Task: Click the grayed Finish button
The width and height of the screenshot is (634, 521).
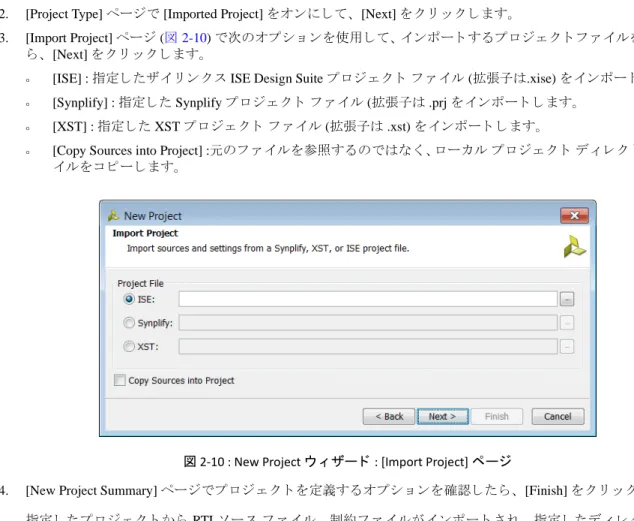Action: (x=497, y=416)
